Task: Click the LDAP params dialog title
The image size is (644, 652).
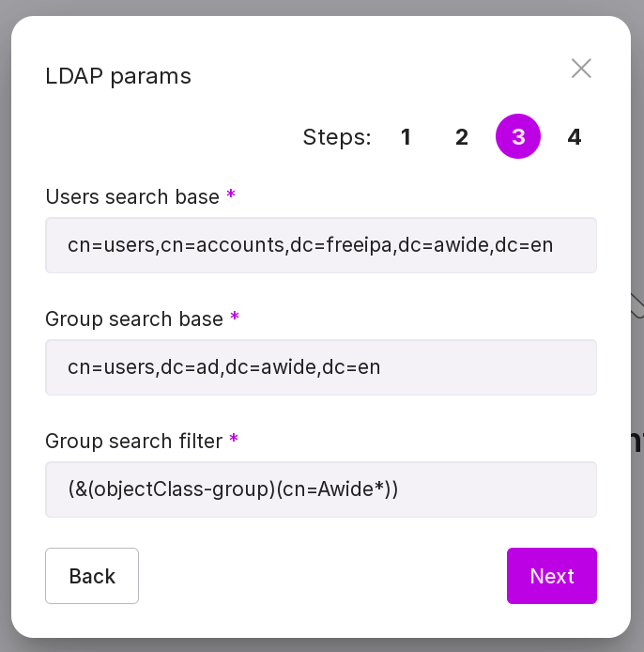Action: (118, 76)
